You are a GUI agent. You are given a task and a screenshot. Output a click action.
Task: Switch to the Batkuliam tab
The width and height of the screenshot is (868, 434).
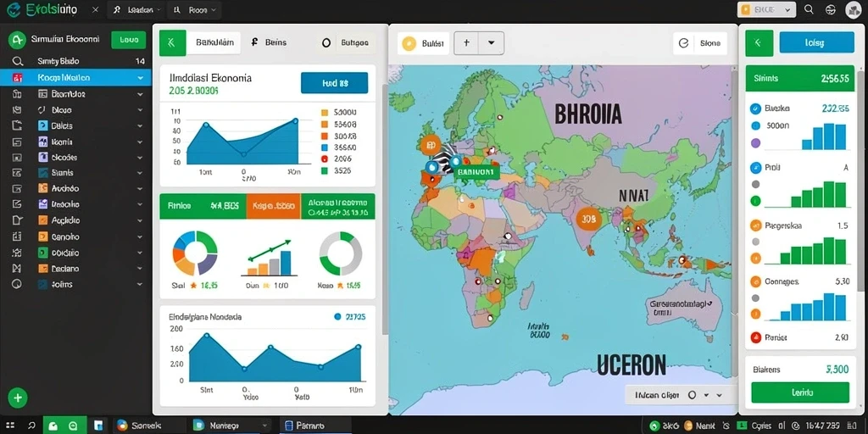tap(214, 42)
